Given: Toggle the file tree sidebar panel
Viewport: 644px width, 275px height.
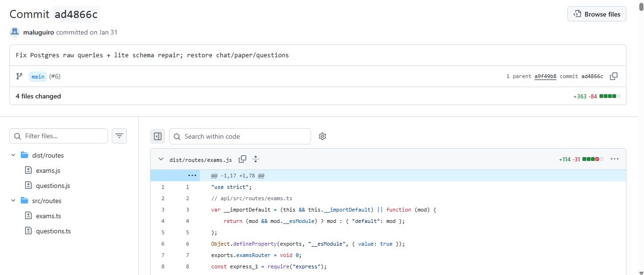Looking at the screenshot, I should pyautogui.click(x=158, y=136).
